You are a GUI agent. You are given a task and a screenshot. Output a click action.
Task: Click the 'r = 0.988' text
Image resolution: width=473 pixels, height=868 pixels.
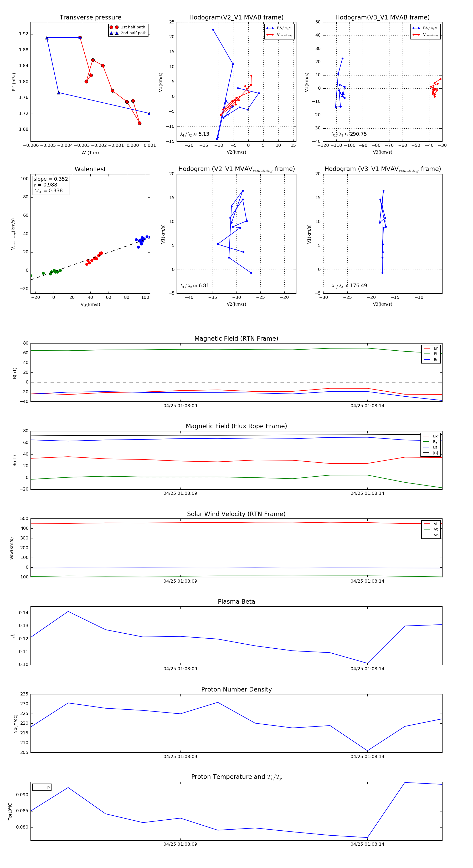click(45, 185)
